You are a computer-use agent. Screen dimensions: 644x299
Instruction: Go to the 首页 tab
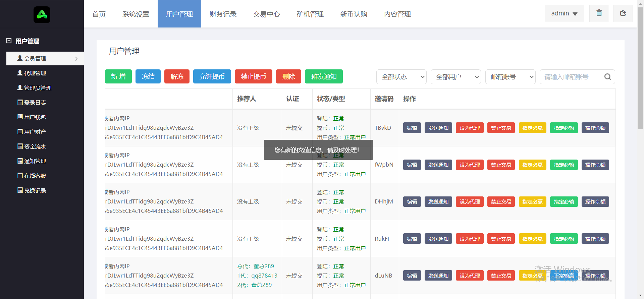[99, 14]
